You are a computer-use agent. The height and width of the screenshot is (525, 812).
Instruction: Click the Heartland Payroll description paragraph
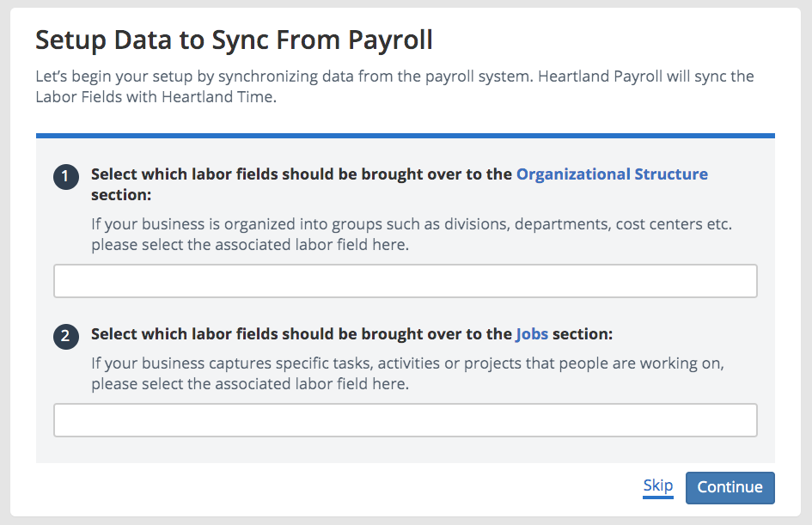point(394,86)
